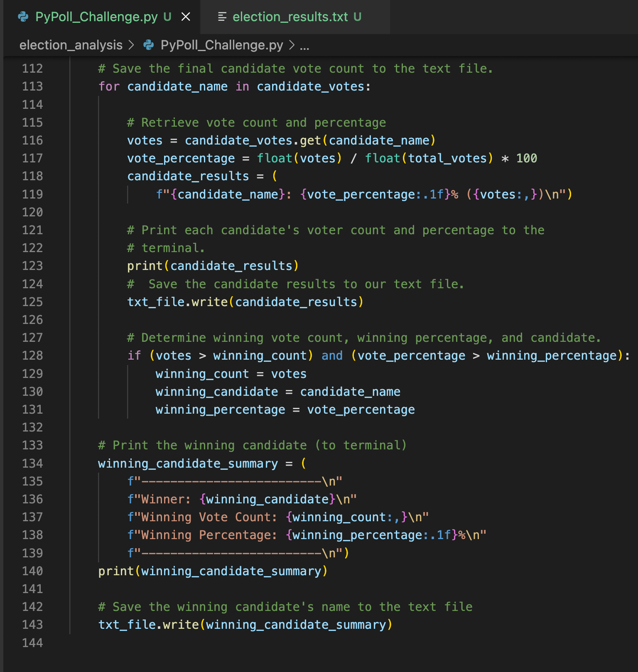Click the comment "# terminal."
638x672 pixels.
[x=166, y=248]
